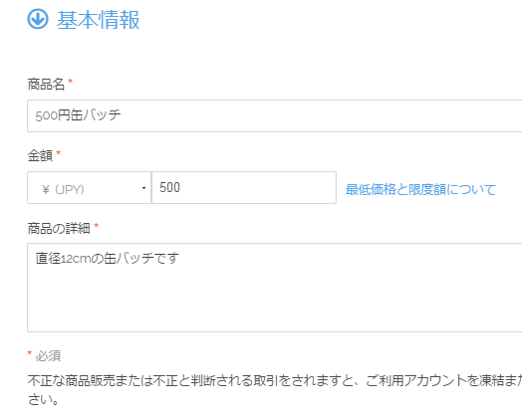The width and height of the screenshot is (522, 420).
Task: Collapse the 基本情報 section heading
Action: click(84, 19)
